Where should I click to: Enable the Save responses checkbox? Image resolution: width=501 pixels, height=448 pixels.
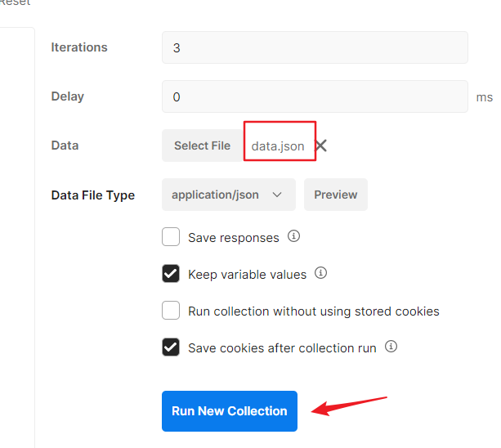point(171,237)
